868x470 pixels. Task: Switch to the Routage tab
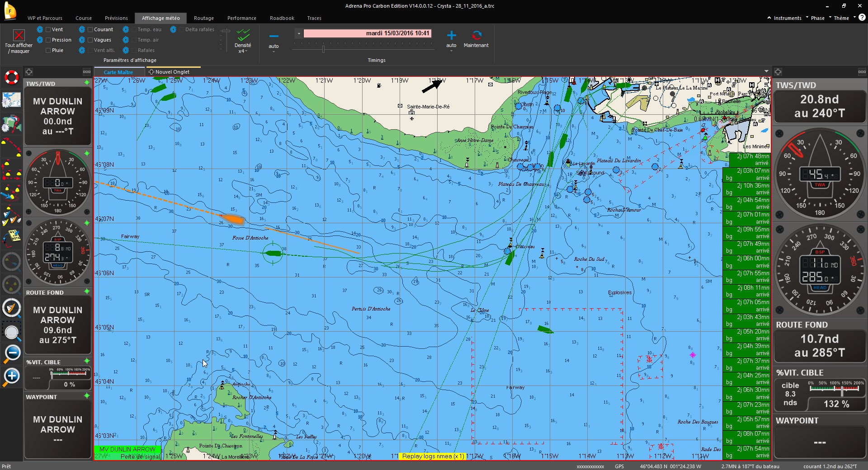[x=204, y=18]
